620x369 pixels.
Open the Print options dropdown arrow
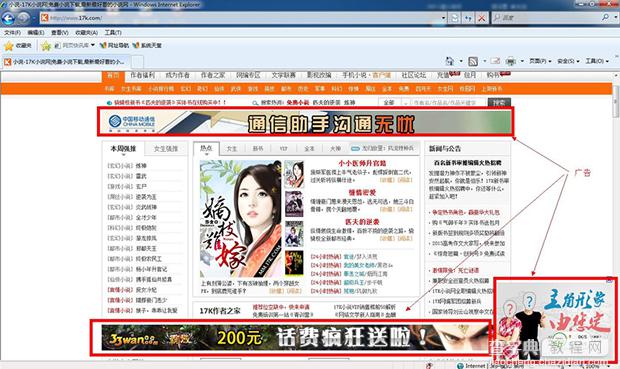click(x=522, y=61)
